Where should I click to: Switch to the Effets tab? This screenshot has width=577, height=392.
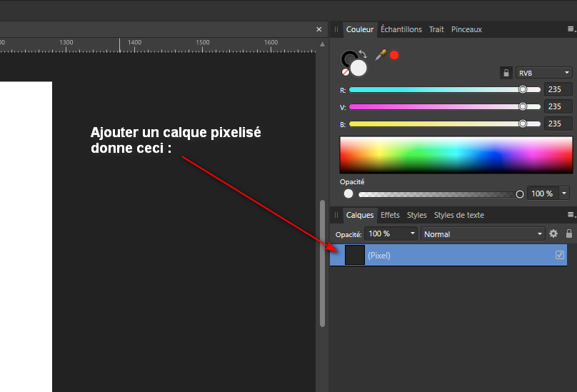[390, 215]
